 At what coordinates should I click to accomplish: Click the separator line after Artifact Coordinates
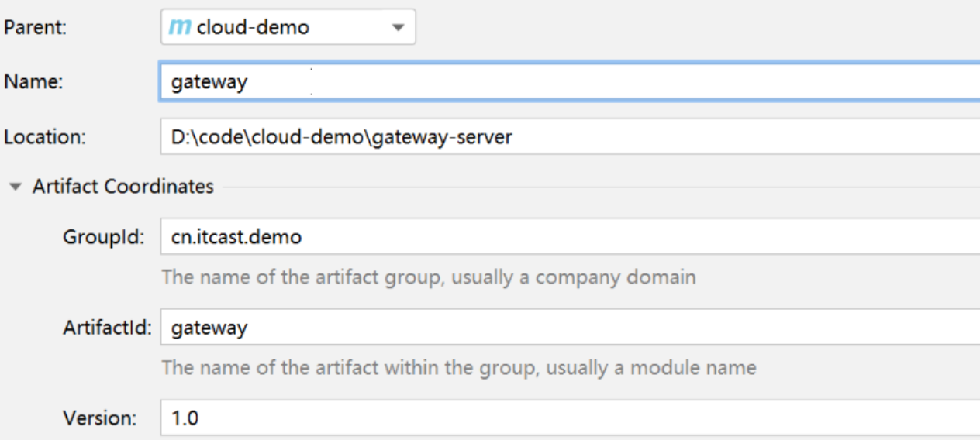coord(597,187)
